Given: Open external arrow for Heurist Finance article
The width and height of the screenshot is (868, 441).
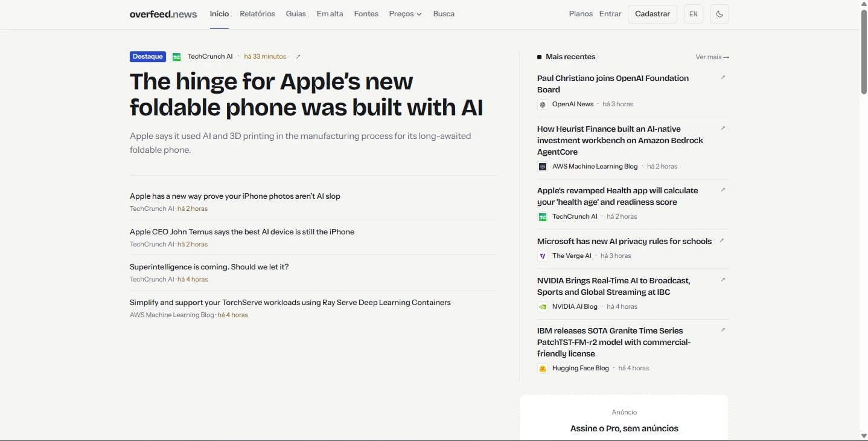Looking at the screenshot, I should 723,128.
